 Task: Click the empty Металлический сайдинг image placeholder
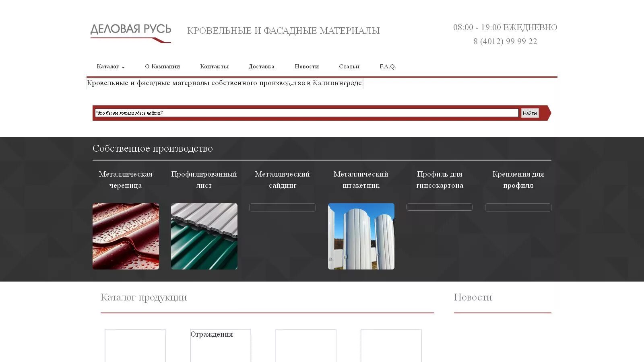pos(283,208)
